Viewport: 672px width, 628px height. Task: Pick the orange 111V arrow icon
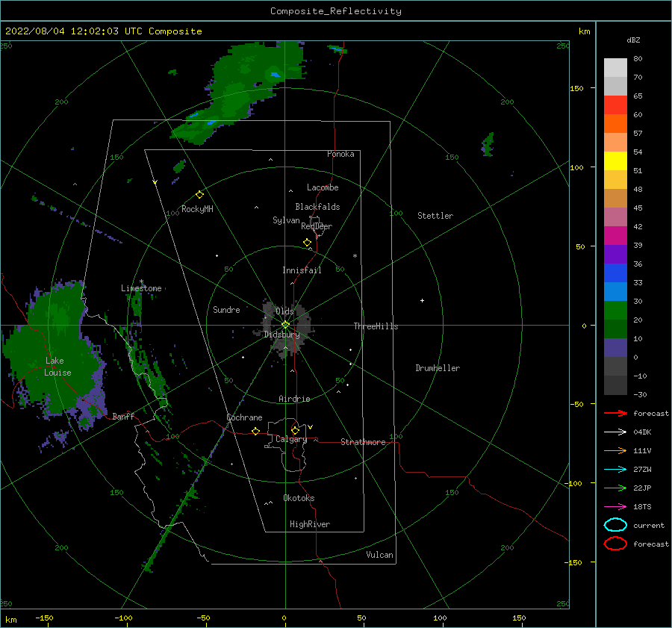click(615, 450)
